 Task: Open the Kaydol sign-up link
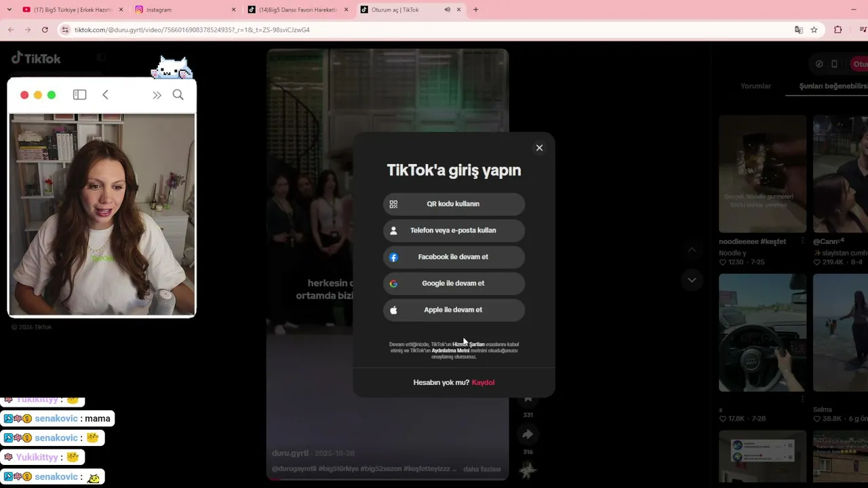[x=483, y=382]
